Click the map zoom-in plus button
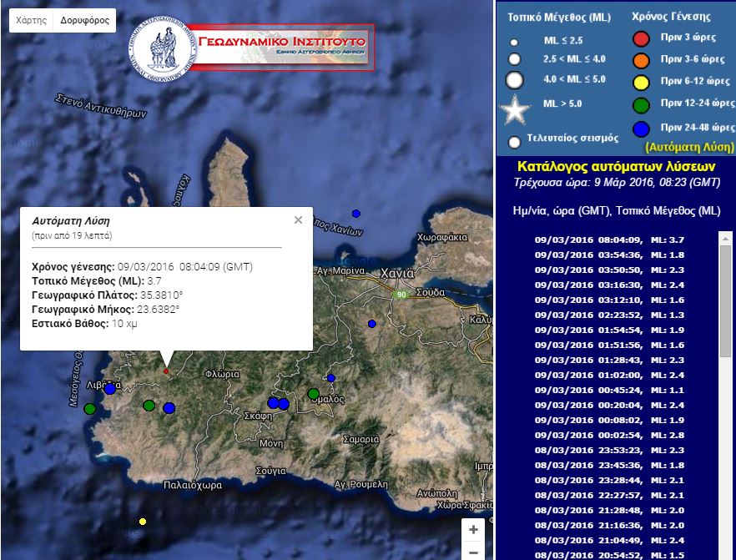 472,530
